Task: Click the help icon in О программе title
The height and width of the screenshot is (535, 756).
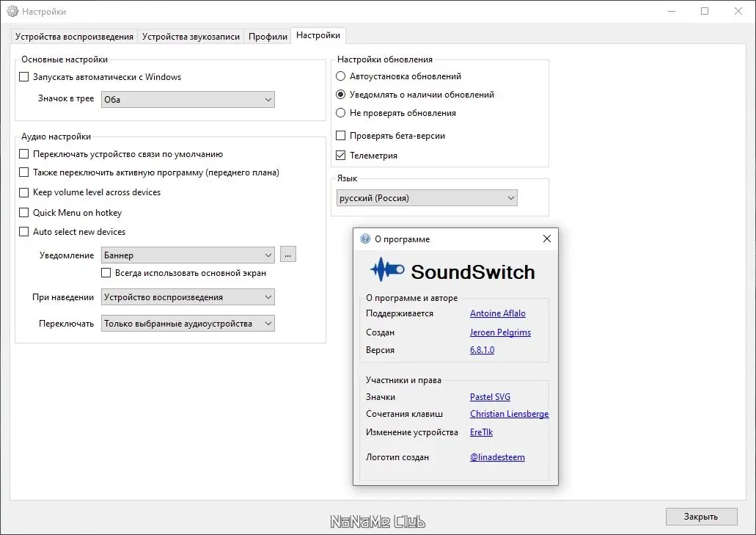Action: 365,239
